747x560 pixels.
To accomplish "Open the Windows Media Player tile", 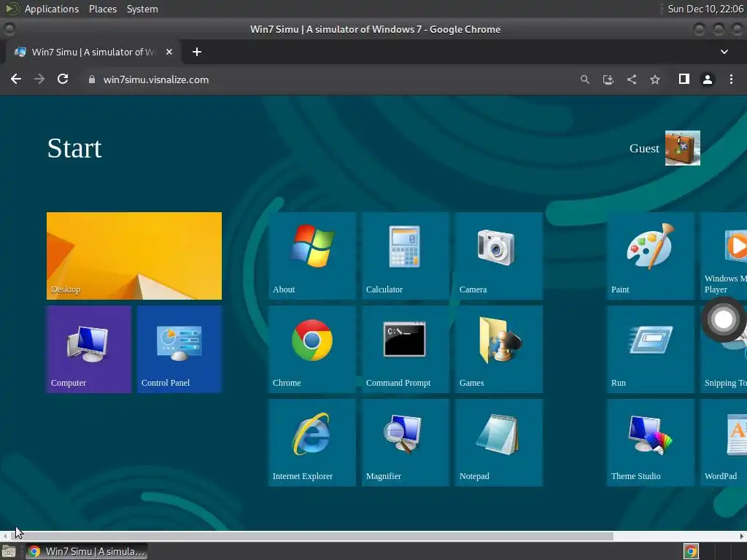I will 724,256.
